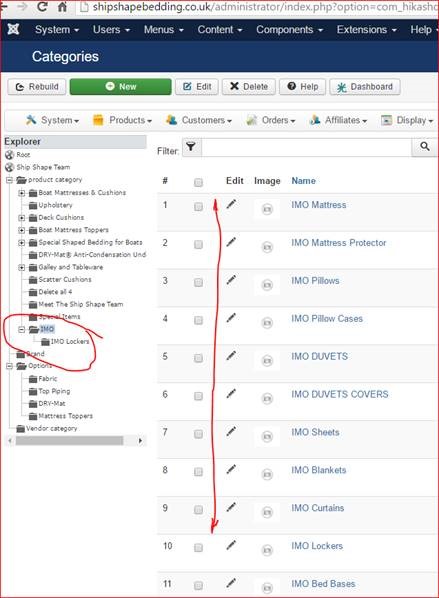Expand Galley and Tableware node
Image resolution: width=439 pixels, height=598 pixels.
(x=22, y=267)
